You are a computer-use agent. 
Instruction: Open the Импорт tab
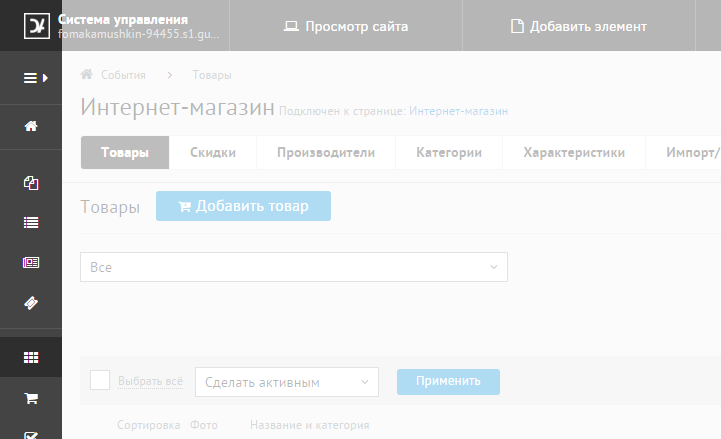click(684, 152)
